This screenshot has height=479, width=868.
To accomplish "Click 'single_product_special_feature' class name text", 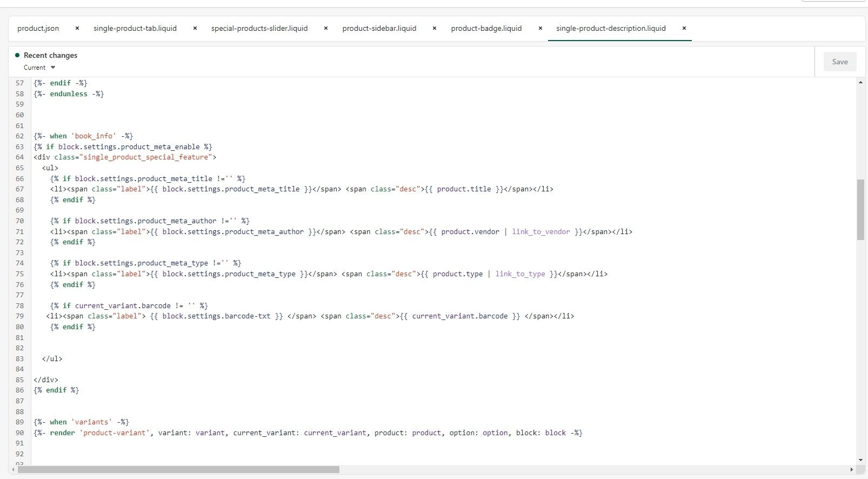I will point(146,157).
